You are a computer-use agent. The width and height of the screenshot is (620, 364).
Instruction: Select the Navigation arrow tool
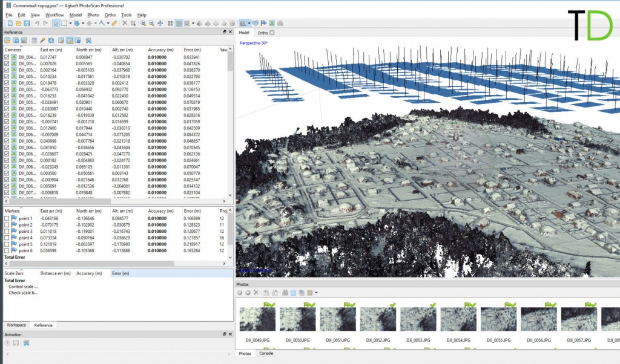[57, 23]
